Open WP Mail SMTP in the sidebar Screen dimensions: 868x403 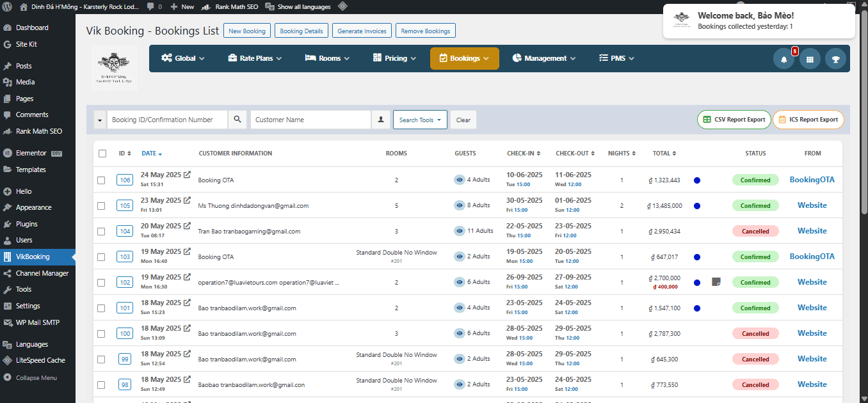pyautogui.click(x=38, y=322)
